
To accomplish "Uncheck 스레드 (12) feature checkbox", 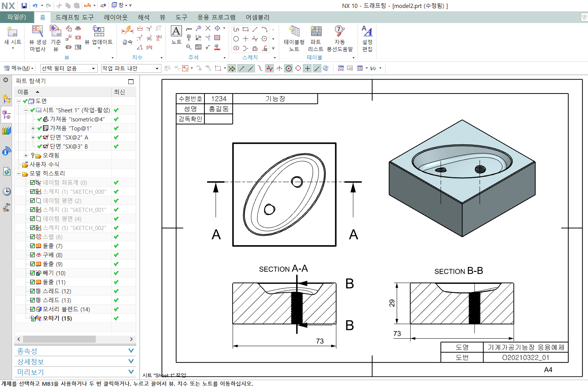I will 32,291.
